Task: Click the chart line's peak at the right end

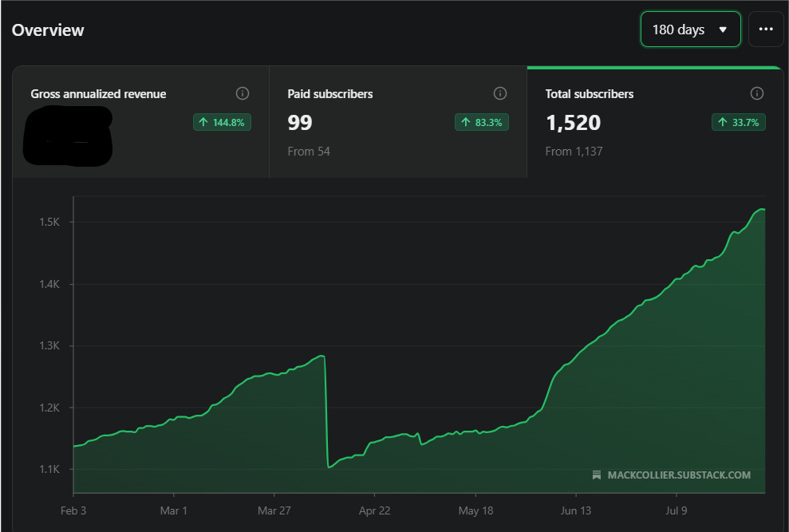Action: (x=763, y=210)
